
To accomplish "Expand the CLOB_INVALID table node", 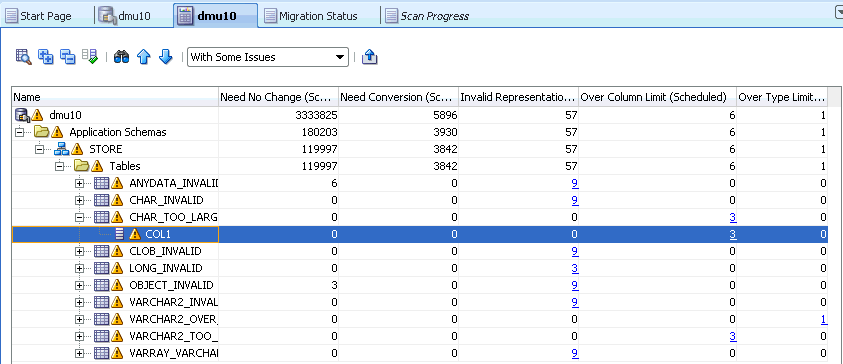I will 80,251.
